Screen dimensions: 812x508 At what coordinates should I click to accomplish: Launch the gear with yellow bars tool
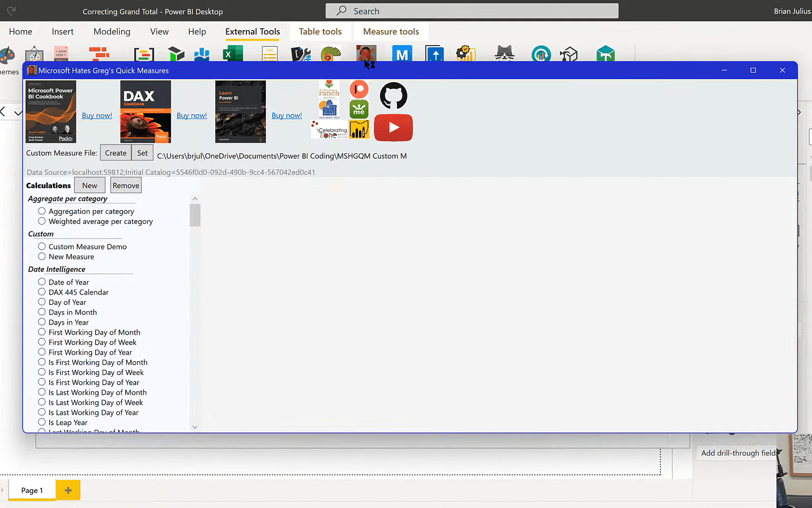pos(466,54)
